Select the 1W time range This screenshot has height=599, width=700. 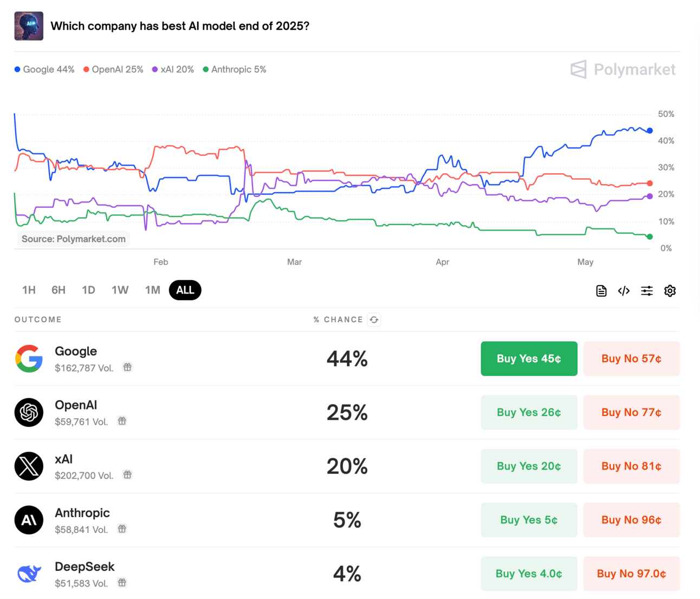tap(120, 290)
